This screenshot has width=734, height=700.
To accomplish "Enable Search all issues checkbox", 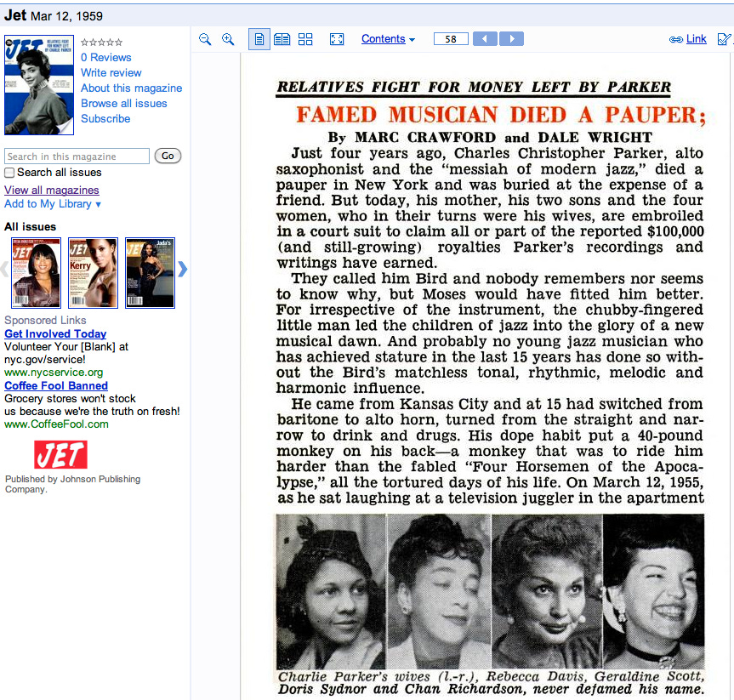I will click(9, 173).
